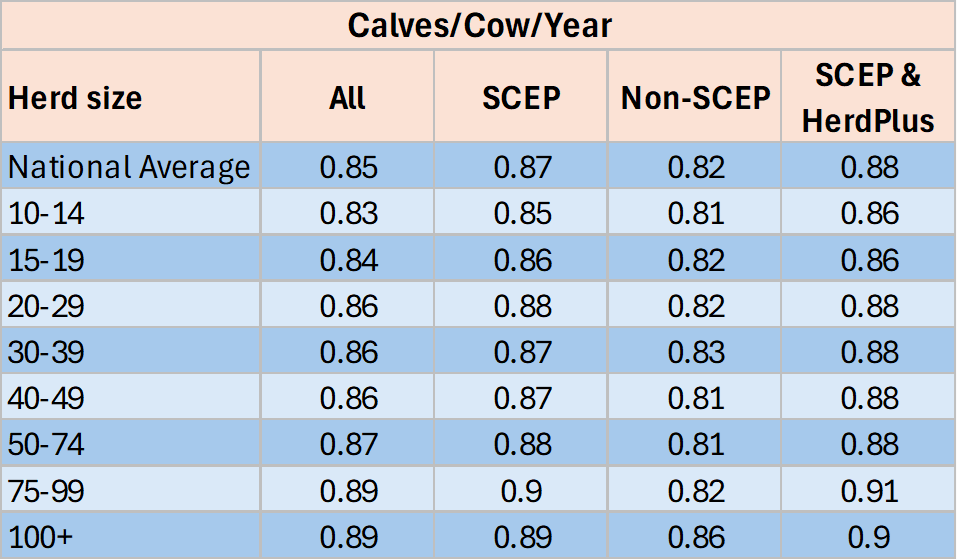957x560 pixels.
Task: Click the 100+ herd size row label
Action: 40,537
